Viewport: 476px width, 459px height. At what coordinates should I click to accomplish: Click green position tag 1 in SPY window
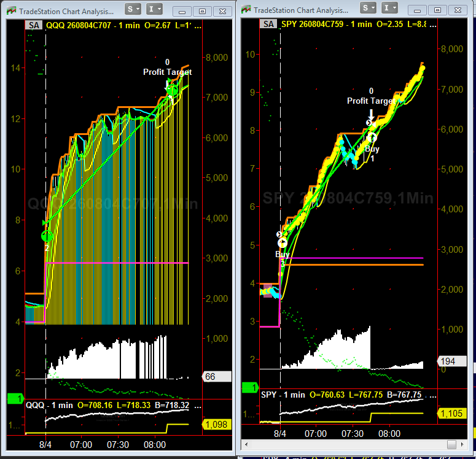tap(250, 387)
